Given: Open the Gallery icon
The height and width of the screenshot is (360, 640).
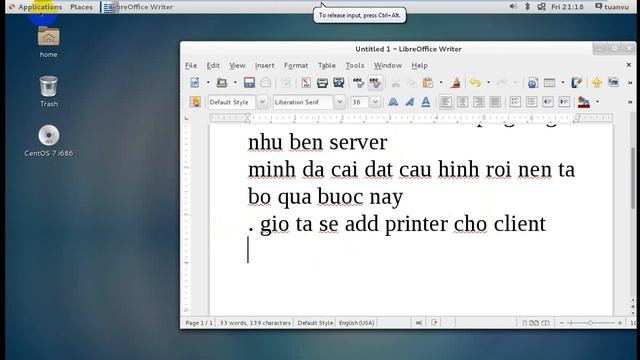Looking at the screenshot, I should click(x=613, y=82).
